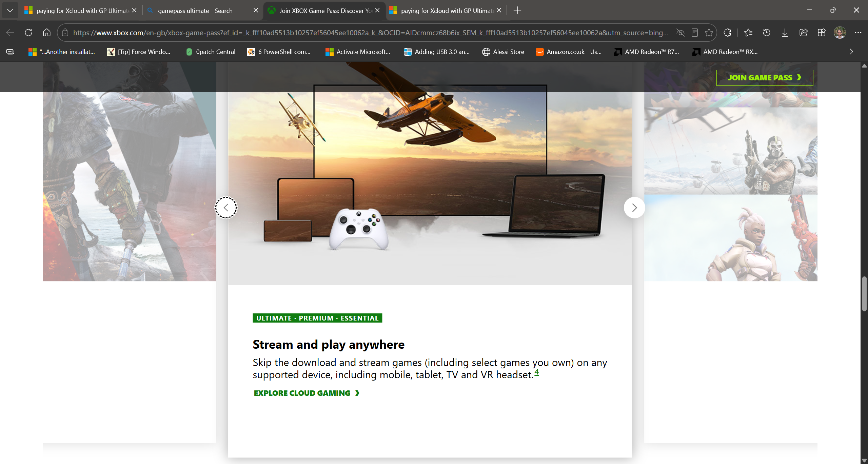Open the Downloads panel
Viewport: 868px width, 464px height.
[785, 33]
